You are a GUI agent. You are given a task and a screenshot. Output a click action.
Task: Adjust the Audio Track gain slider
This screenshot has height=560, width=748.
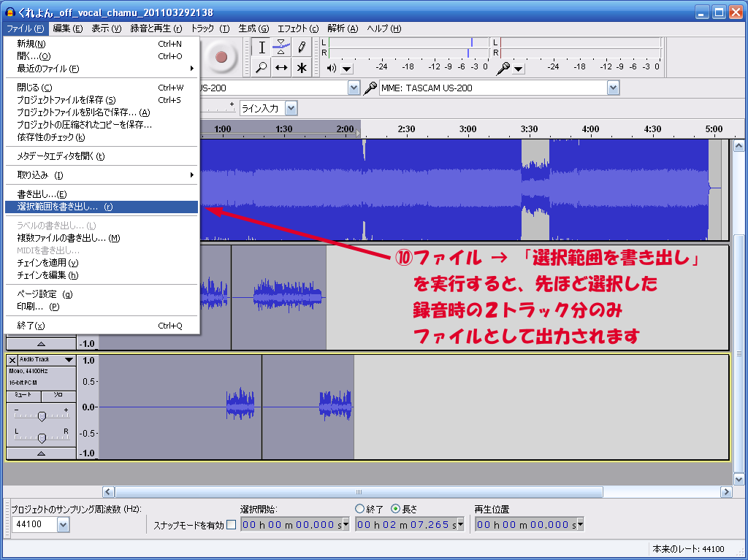(x=42, y=416)
